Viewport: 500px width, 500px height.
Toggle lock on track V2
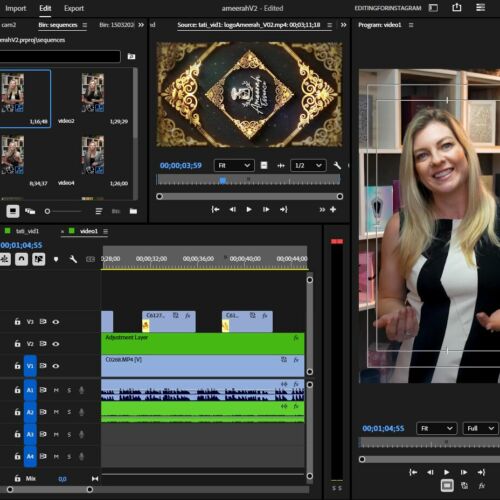(17, 343)
